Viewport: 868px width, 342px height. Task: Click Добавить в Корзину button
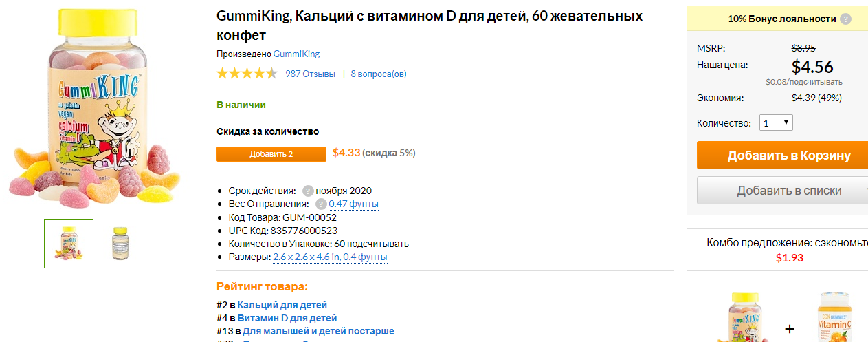click(x=782, y=156)
